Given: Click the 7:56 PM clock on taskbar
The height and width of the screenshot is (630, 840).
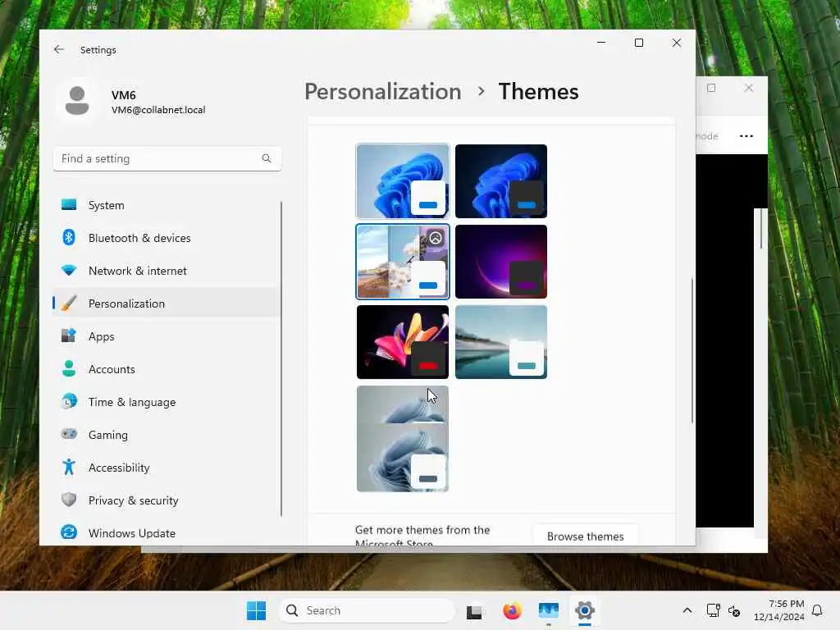Looking at the screenshot, I should click(x=786, y=604).
